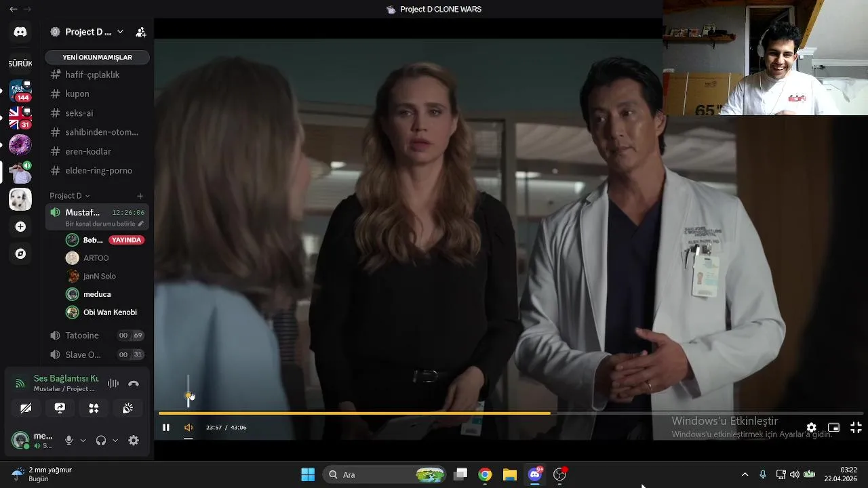Open the SÜRÜK server icon
Screen dimensions: 868x488
tap(20, 63)
